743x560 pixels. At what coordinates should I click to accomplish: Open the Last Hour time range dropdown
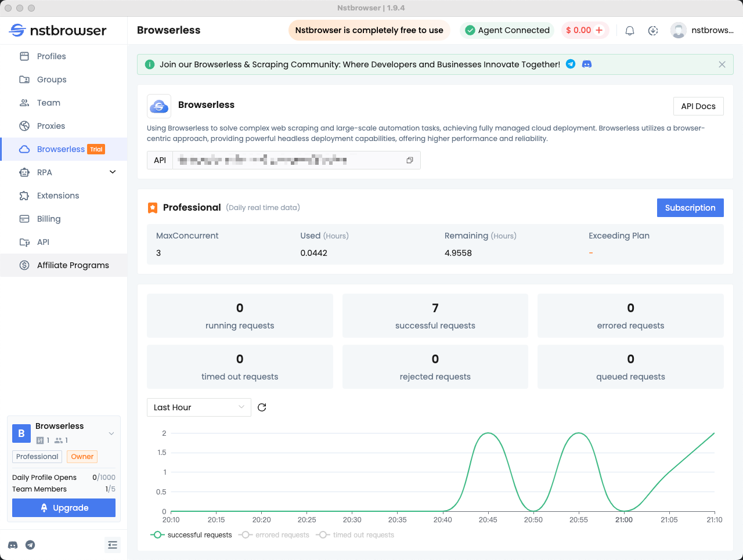[x=199, y=407]
